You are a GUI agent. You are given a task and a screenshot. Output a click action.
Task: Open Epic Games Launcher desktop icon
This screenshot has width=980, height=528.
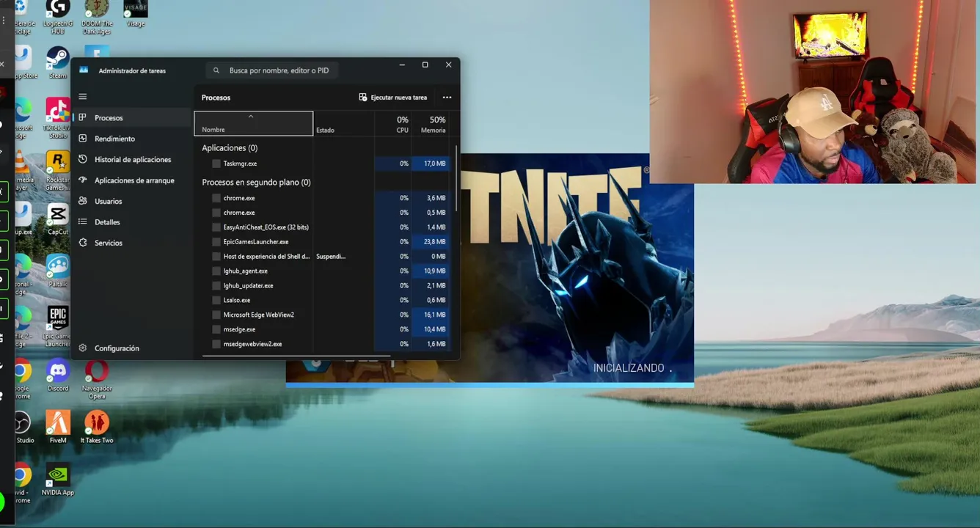[x=58, y=327]
